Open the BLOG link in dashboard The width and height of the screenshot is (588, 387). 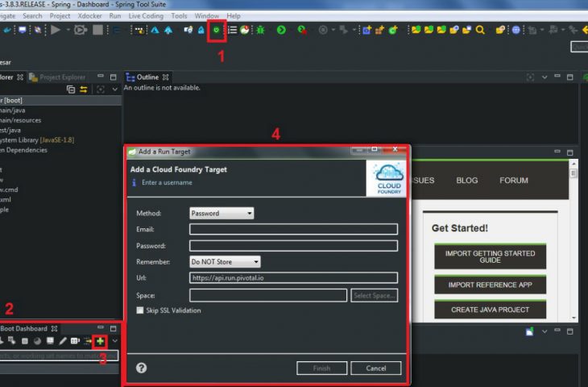click(x=467, y=181)
